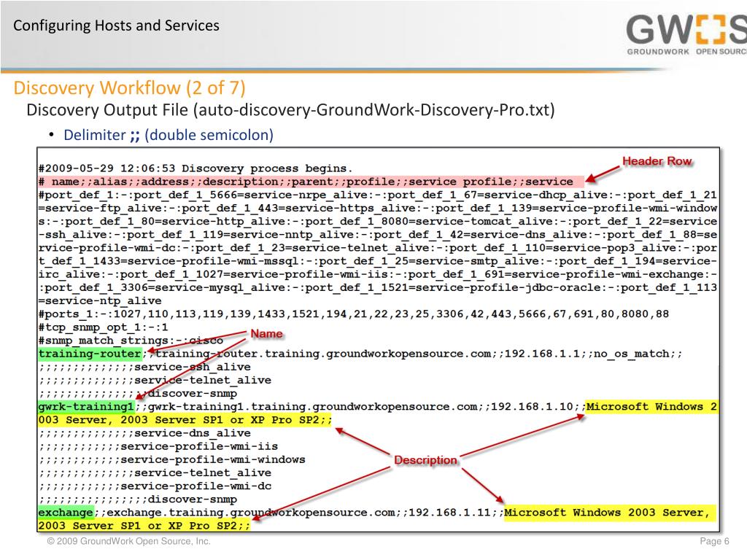
Task: Click the pink highlighted header row line
Action: pyautogui.click(x=311, y=182)
